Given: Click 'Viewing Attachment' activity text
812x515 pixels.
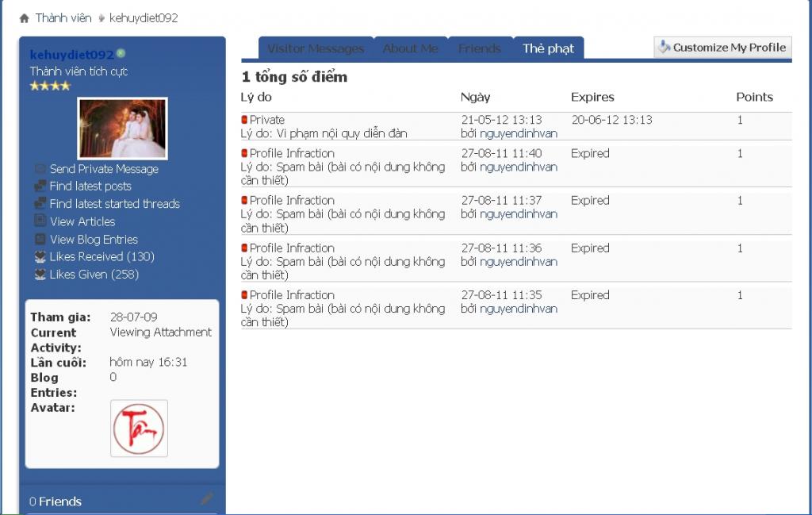Looking at the screenshot, I should [160, 332].
